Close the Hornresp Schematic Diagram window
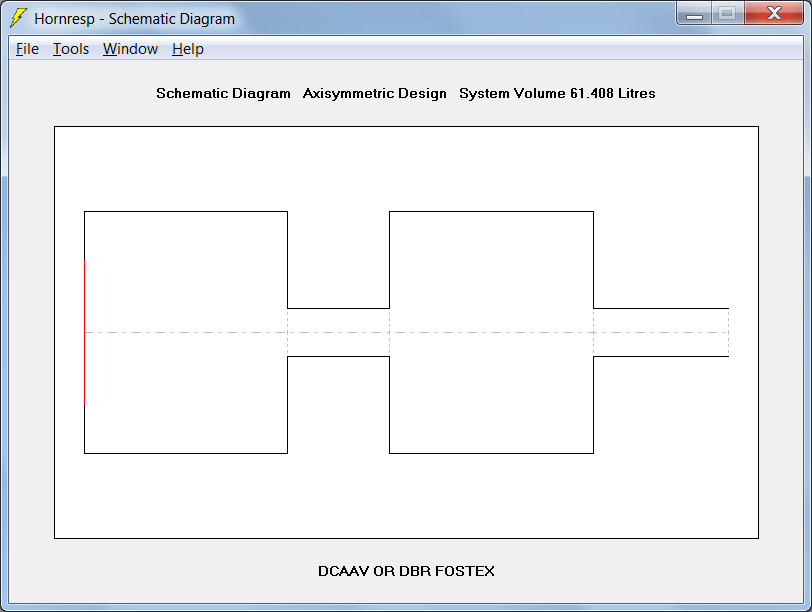Screen dimensions: 812x612 (x=774, y=14)
